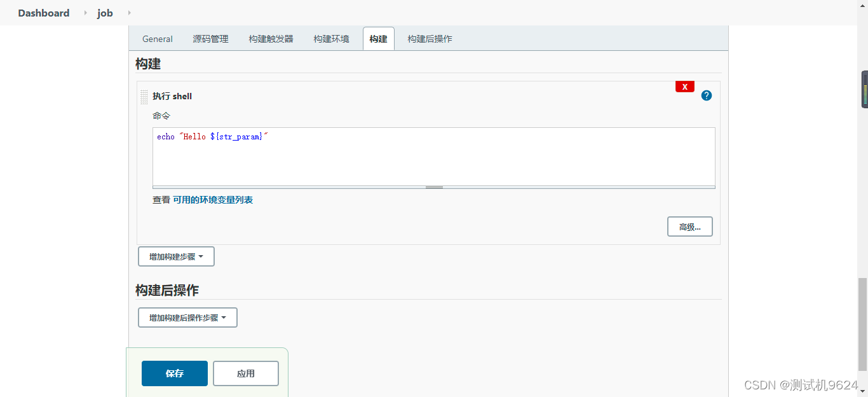Open the arrow menu after job breadcrumb
Viewport: 868px width, 397px height.
(130, 13)
